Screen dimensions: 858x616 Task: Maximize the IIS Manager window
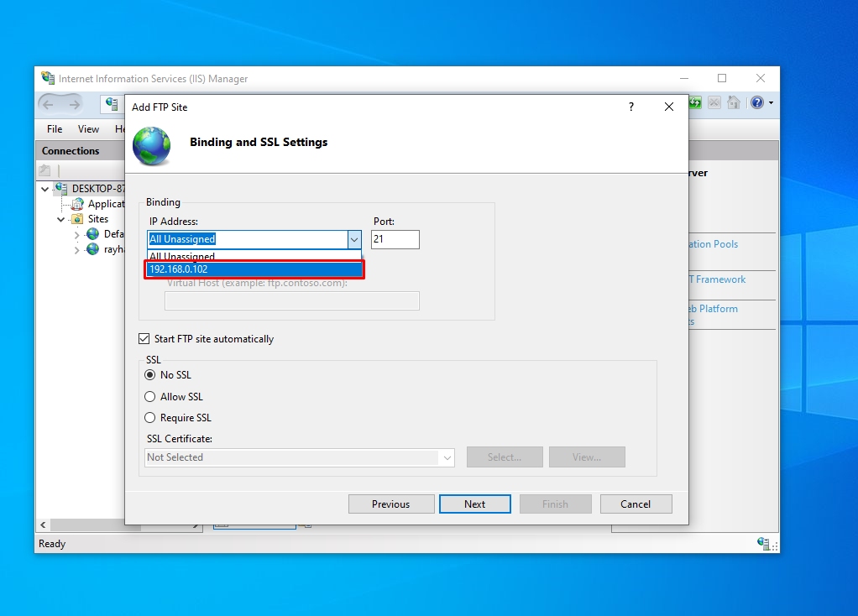(722, 78)
